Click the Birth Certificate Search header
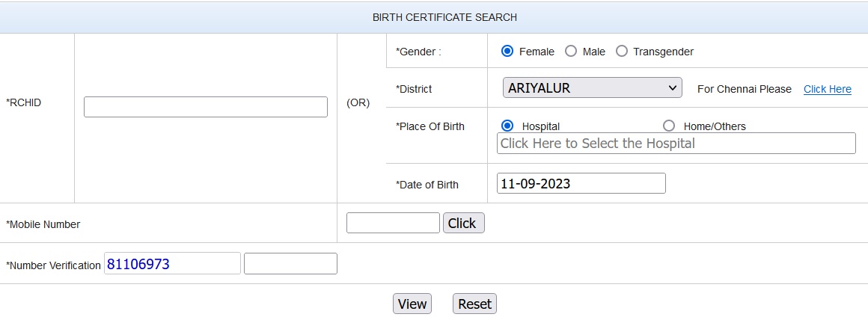 click(x=444, y=17)
